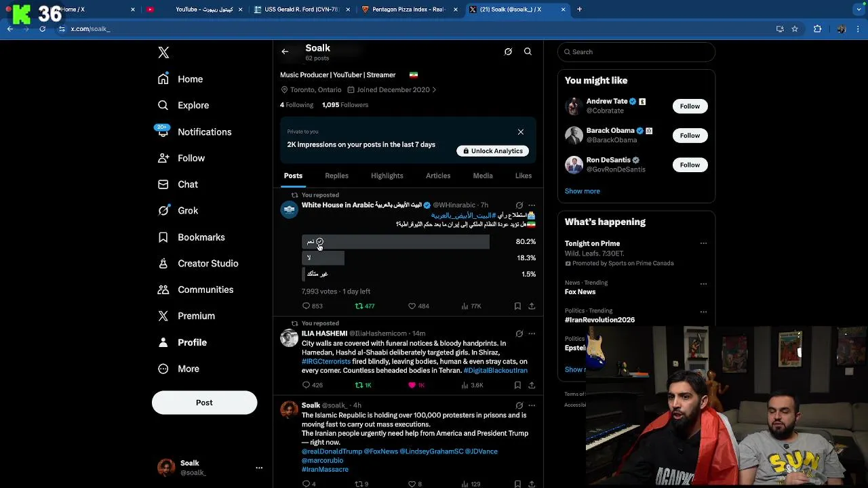Share the ILIA HASHEMI post
Image resolution: width=868 pixels, height=488 pixels.
click(532, 385)
